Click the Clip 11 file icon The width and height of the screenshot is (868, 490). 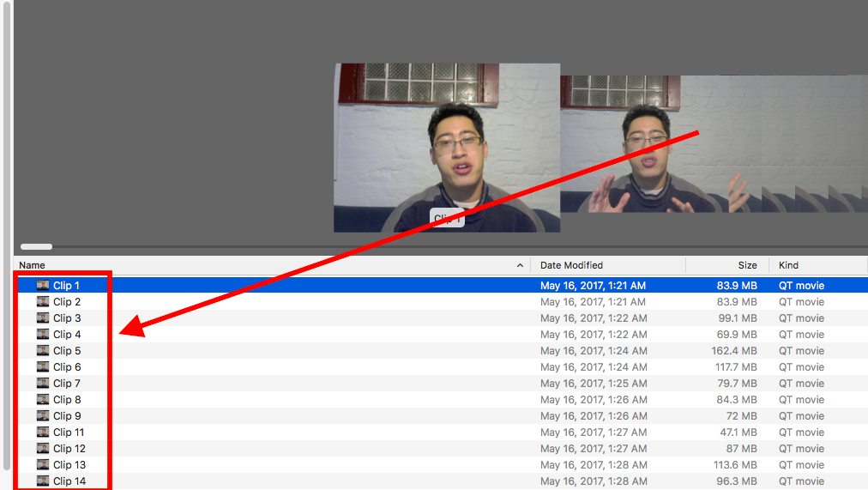click(43, 432)
